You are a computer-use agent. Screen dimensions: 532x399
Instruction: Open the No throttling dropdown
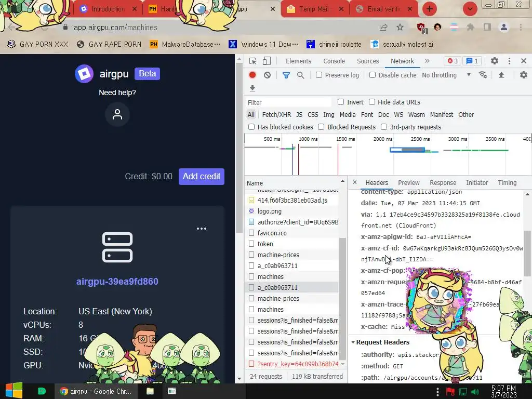pyautogui.click(x=446, y=75)
